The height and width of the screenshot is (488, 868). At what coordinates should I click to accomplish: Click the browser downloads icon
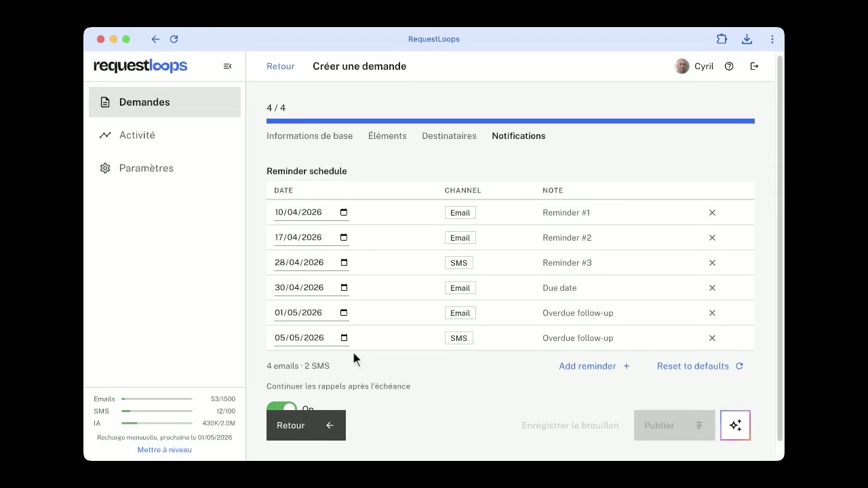pyautogui.click(x=747, y=39)
